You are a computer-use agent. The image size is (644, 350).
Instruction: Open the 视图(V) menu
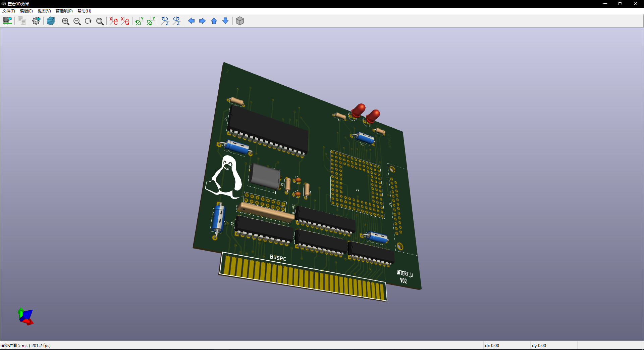click(44, 11)
